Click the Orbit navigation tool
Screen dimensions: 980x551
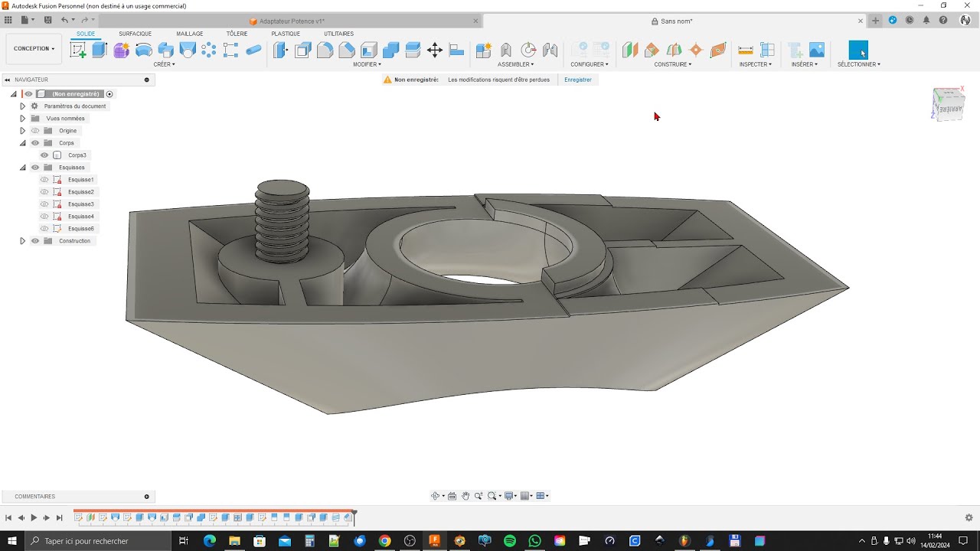[435, 496]
